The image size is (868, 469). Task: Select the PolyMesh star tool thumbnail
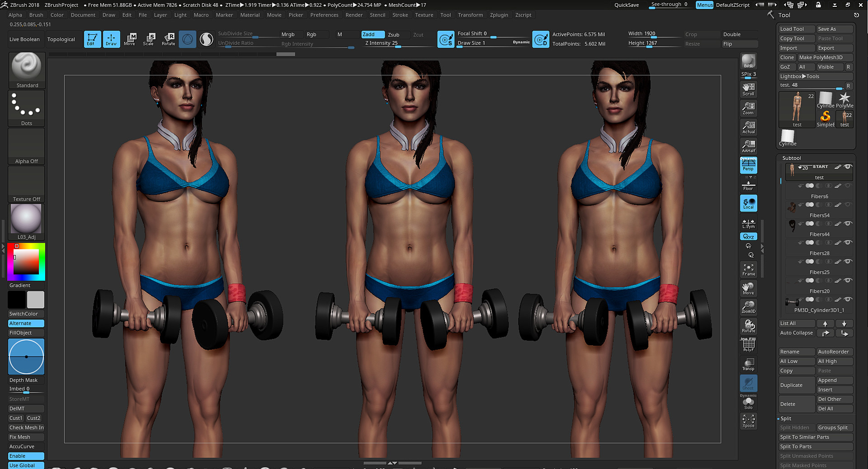pos(844,100)
